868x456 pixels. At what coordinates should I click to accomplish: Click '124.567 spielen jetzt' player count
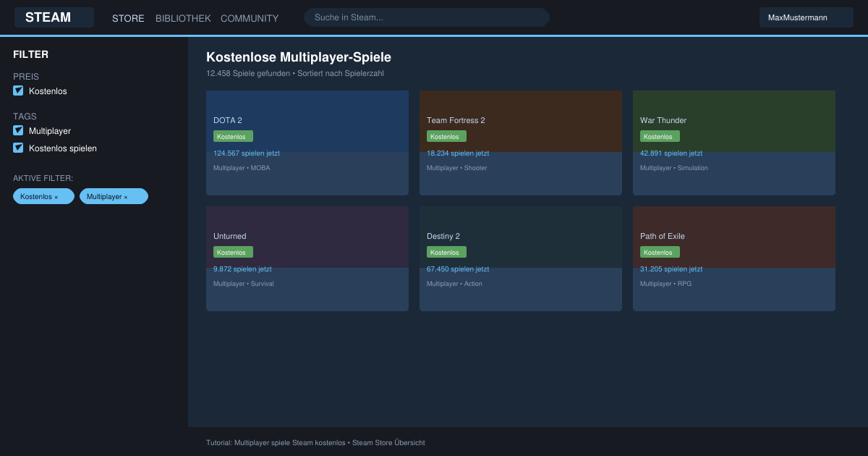click(247, 153)
